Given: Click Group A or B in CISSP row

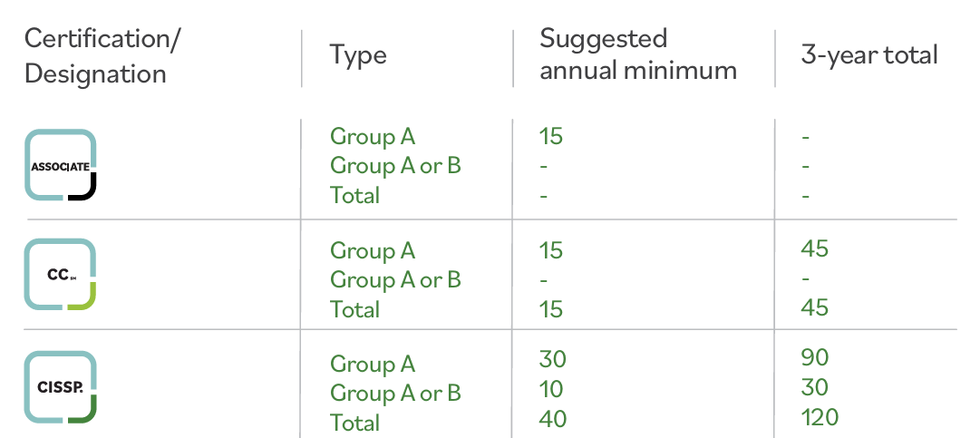Looking at the screenshot, I should 395,394.
